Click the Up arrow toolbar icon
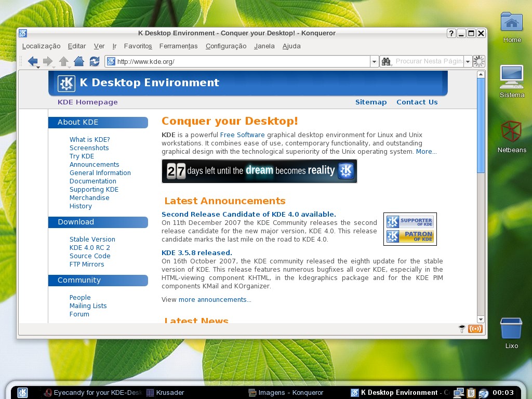Screen dimensions: 532x399 coord(63,61)
